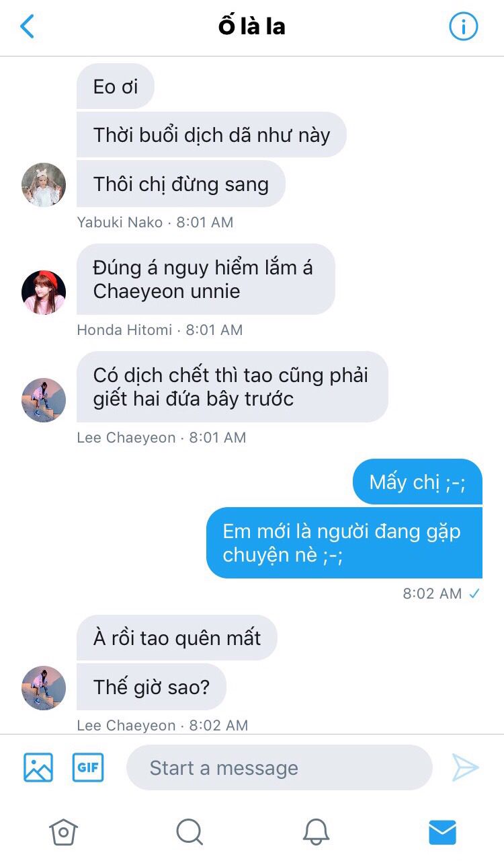Go back using the top-left arrow
The width and height of the screenshot is (504, 867).
27,27
